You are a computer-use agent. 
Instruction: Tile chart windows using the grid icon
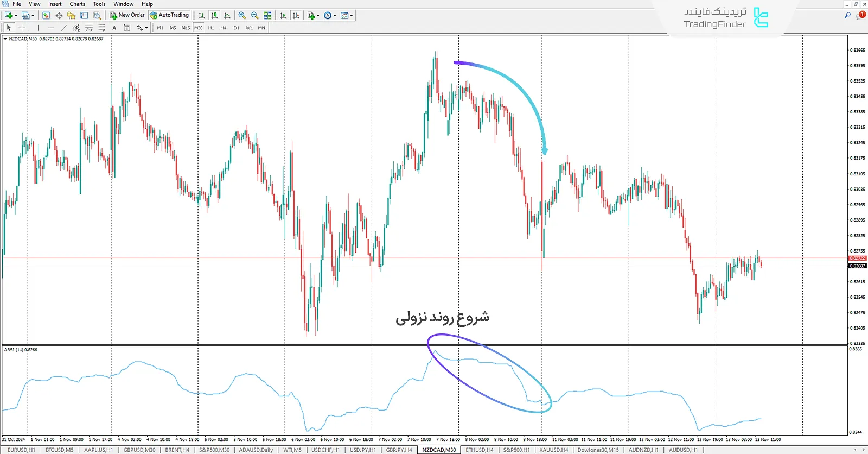267,16
